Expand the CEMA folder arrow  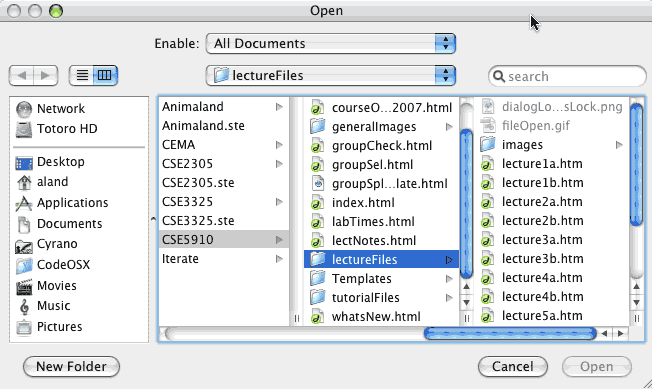279,145
